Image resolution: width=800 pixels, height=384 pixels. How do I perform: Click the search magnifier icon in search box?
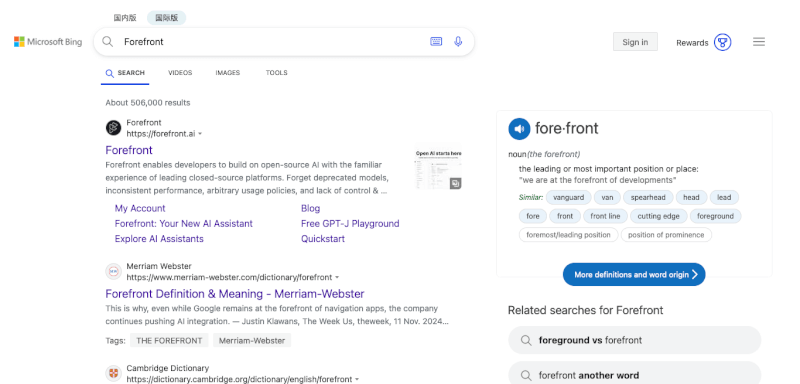click(x=107, y=42)
